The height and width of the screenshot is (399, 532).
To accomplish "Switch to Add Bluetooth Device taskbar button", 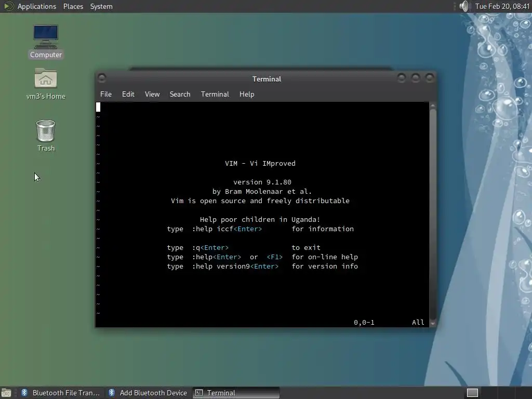I will (x=148, y=393).
